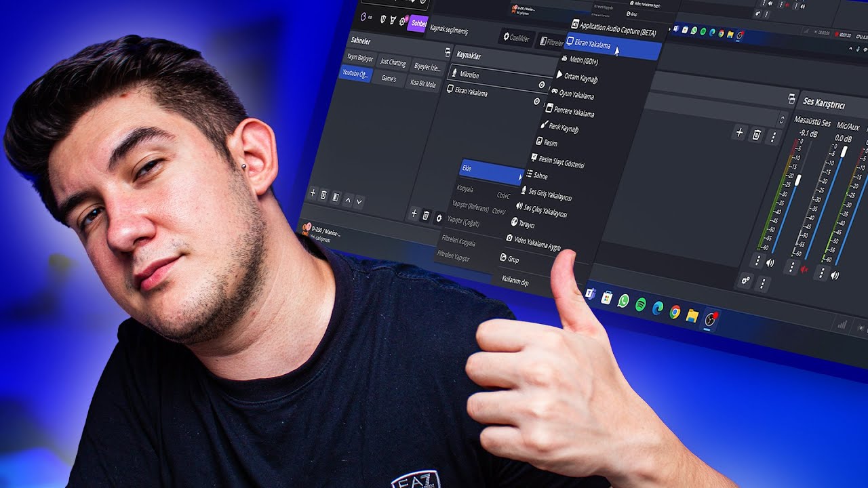Select Sahne from the add-source submenu
Image resolution: width=868 pixels, height=488 pixels.
(537, 176)
